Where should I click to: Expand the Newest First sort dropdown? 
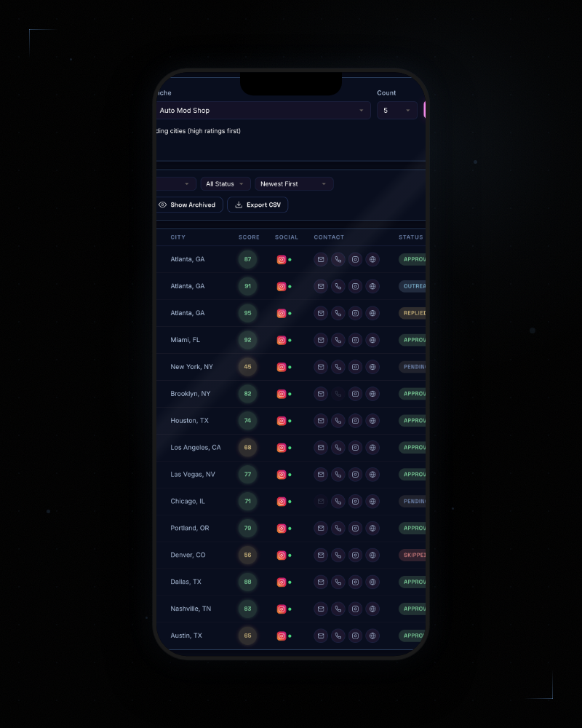click(x=294, y=184)
